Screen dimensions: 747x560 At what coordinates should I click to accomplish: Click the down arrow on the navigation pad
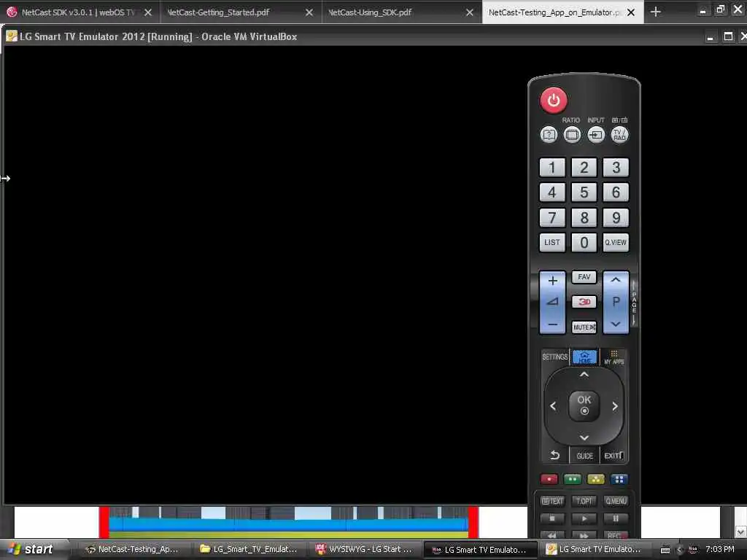(584, 437)
